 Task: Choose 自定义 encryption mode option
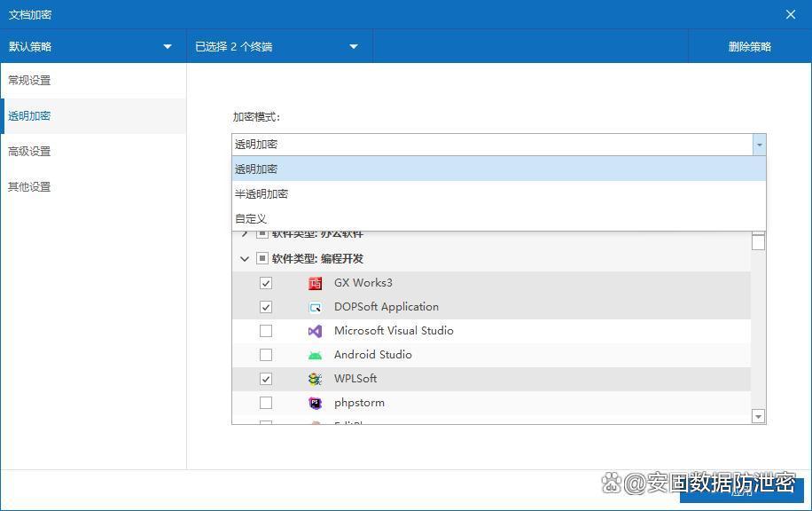point(251,218)
